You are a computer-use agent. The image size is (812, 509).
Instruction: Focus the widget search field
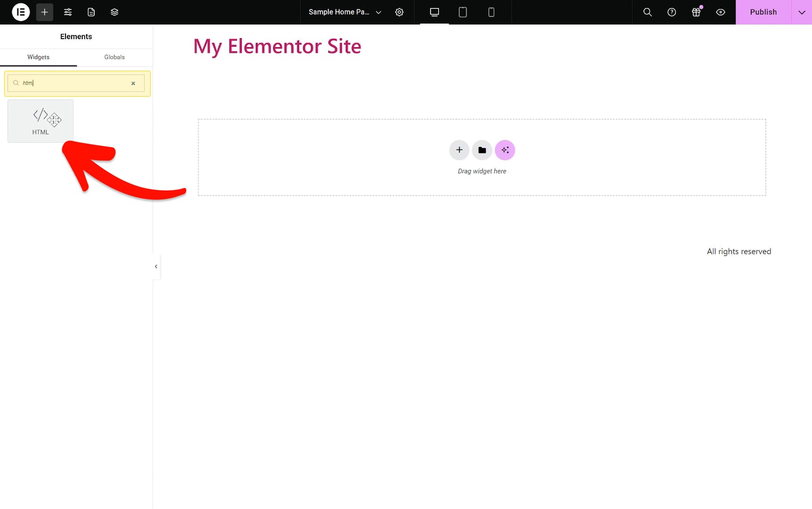pyautogui.click(x=76, y=83)
